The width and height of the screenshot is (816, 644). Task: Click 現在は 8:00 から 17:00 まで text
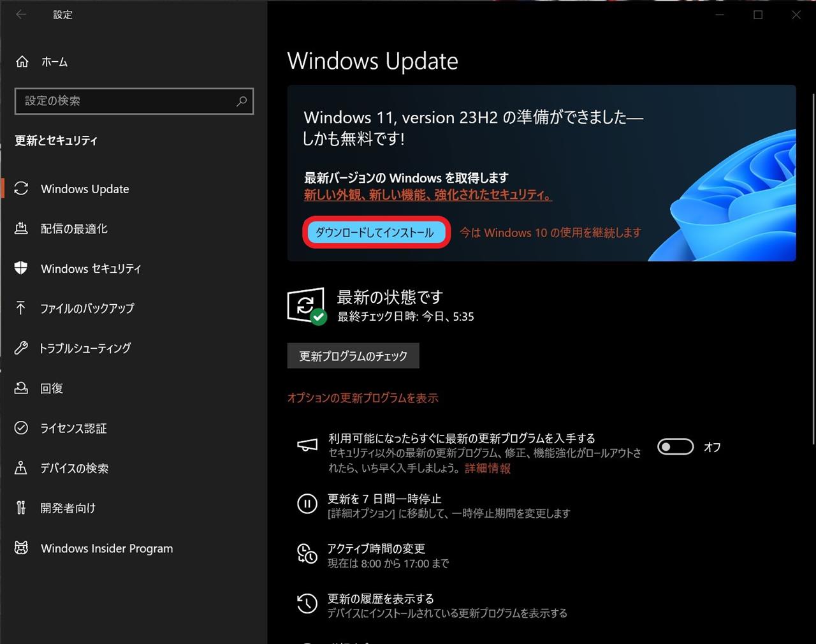point(388,564)
